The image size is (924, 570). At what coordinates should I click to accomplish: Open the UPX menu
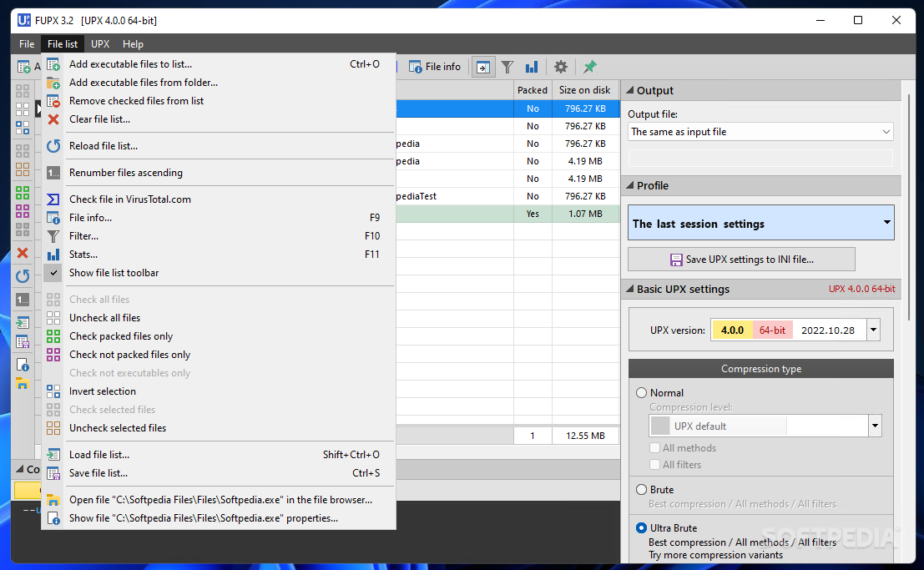(100, 44)
